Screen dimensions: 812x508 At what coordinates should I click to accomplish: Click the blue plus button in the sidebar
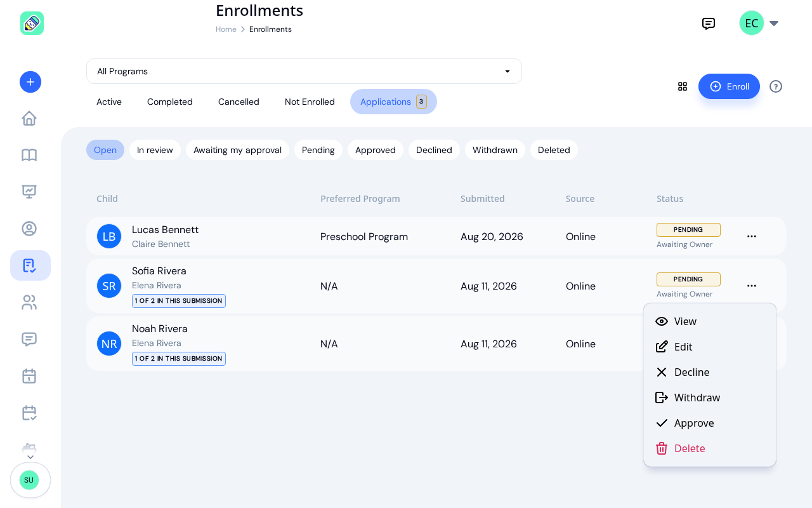click(x=30, y=82)
